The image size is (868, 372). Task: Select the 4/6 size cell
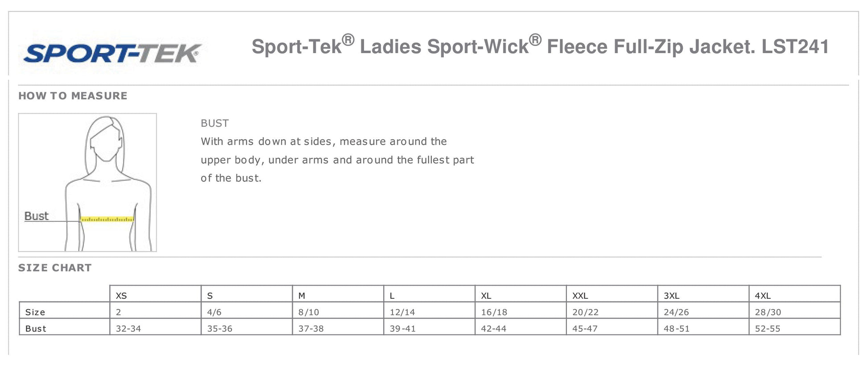(x=214, y=312)
